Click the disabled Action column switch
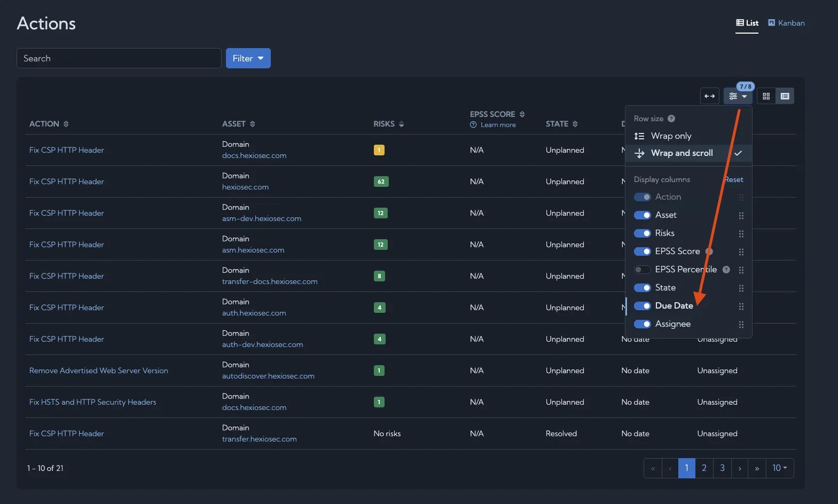Viewport: 838px width, 504px height. tap(642, 197)
